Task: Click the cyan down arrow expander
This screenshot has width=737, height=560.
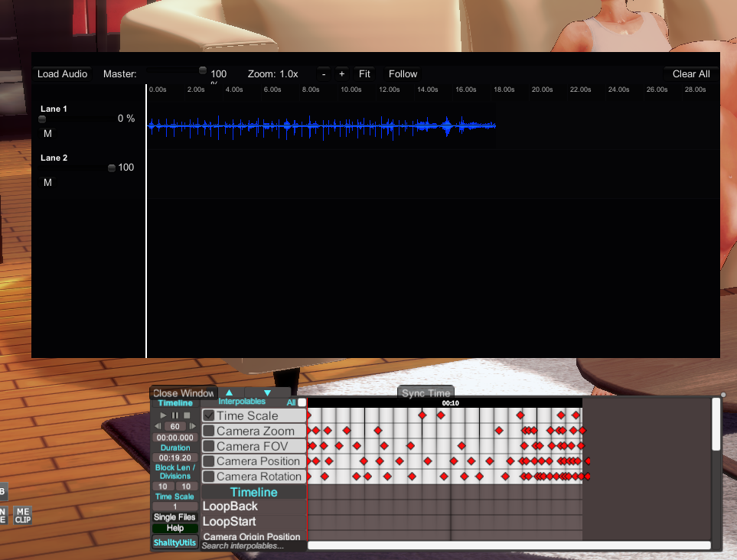Action: click(267, 393)
